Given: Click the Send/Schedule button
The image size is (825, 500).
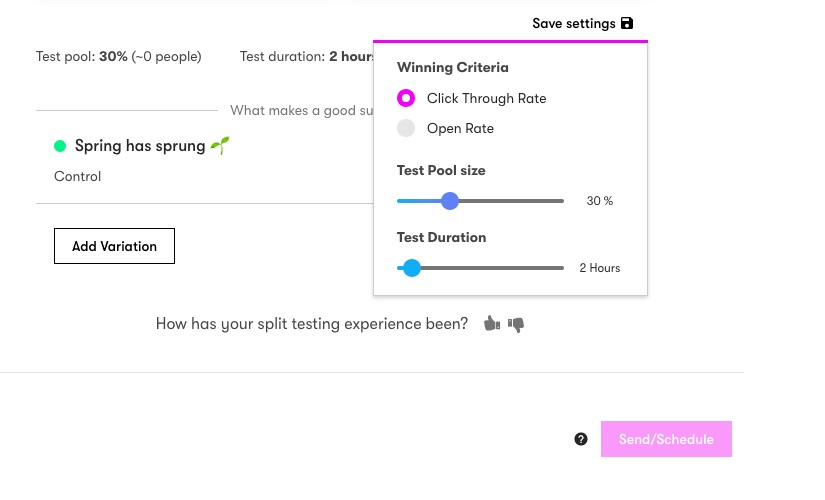Looking at the screenshot, I should pyautogui.click(x=666, y=439).
